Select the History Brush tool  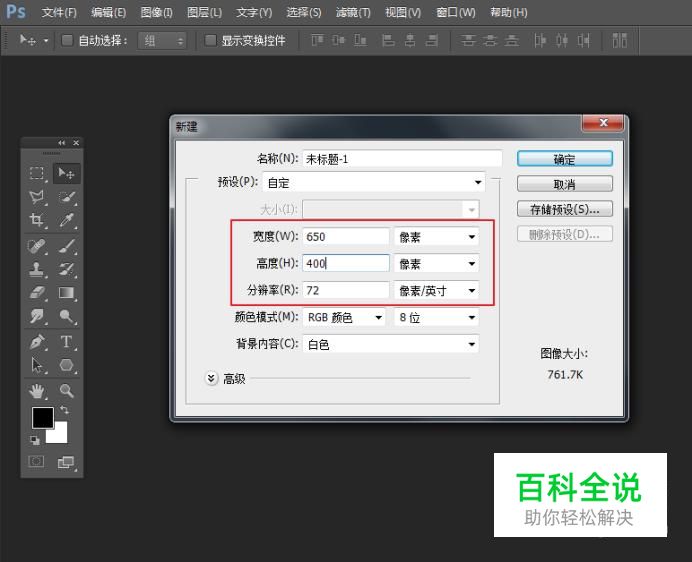click(66, 269)
